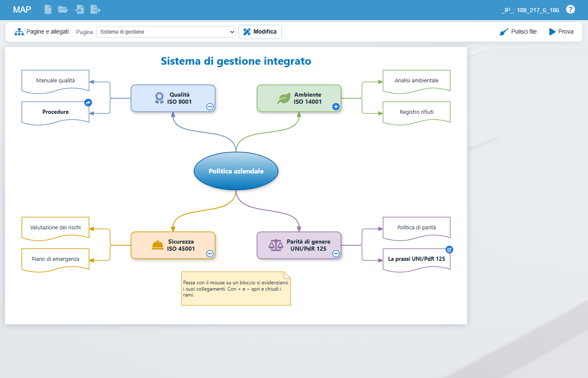Click the Politica aziendale ellipse
Screen dimensions: 588x378
pos(236,171)
